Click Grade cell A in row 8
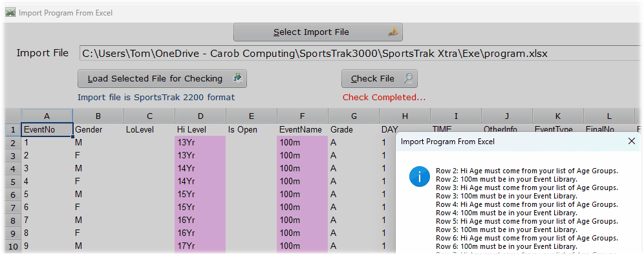Image resolution: width=644 pixels, height=256 pixels. [x=354, y=220]
